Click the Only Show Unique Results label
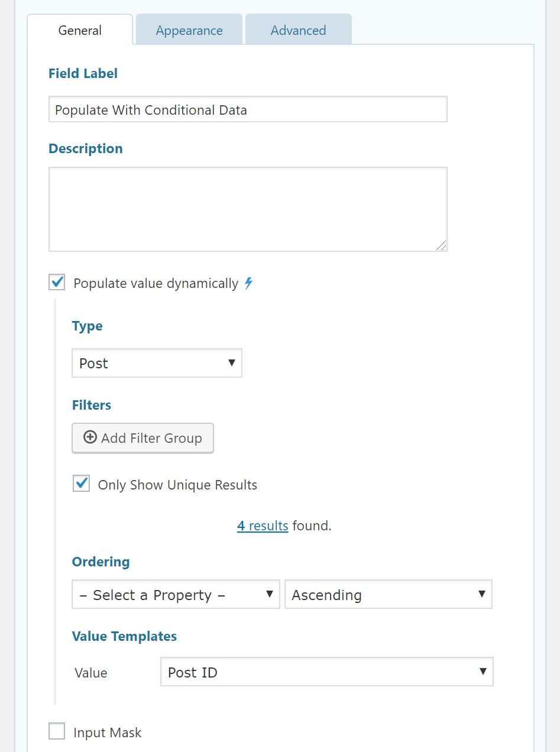The image size is (560, 752). (x=177, y=485)
